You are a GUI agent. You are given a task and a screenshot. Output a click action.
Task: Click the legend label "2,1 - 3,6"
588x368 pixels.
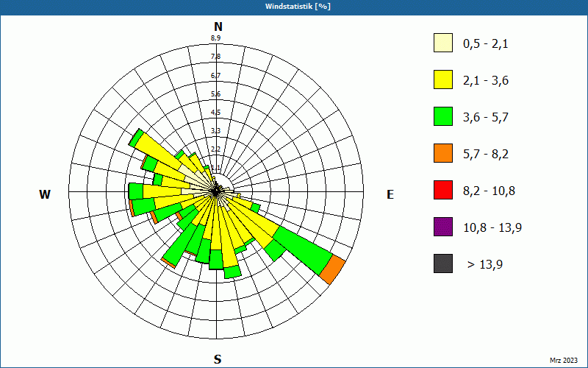coord(486,81)
